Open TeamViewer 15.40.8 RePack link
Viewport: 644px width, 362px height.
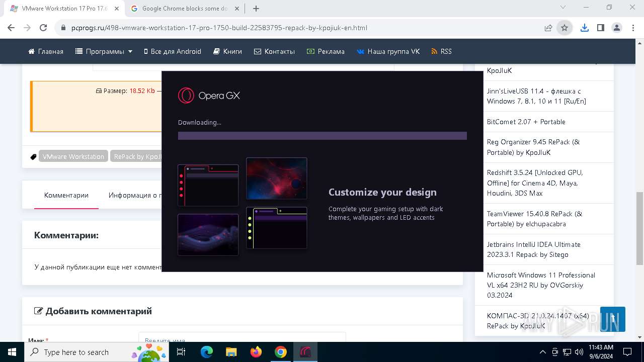(x=534, y=219)
